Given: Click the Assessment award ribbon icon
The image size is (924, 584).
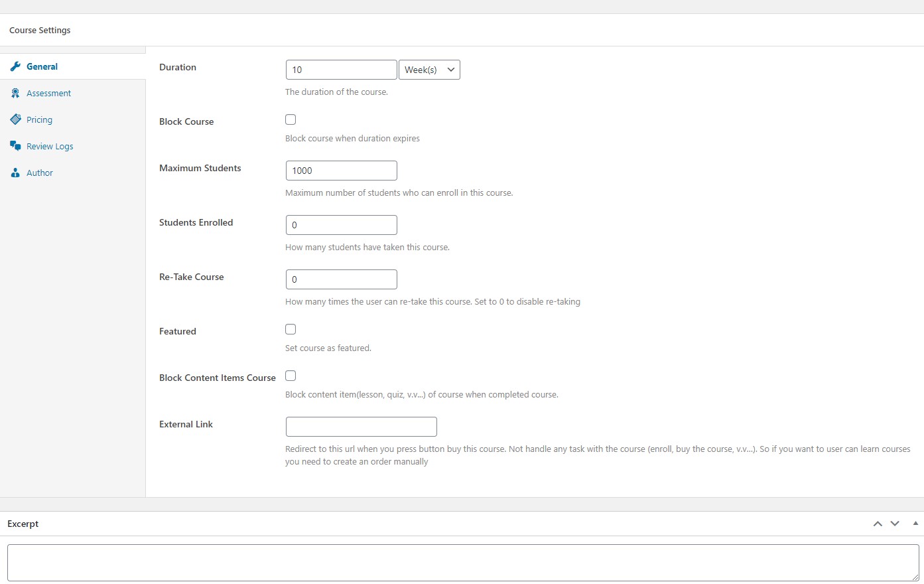Looking at the screenshot, I should tap(15, 93).
